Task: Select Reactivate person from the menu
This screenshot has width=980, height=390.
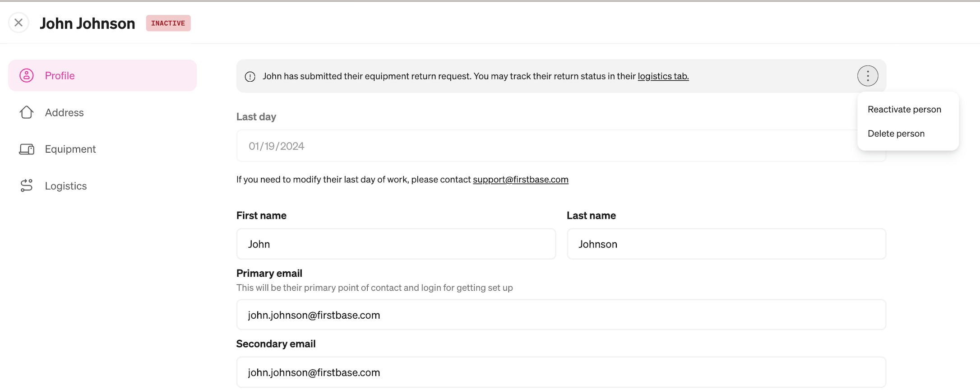Action: tap(904, 109)
